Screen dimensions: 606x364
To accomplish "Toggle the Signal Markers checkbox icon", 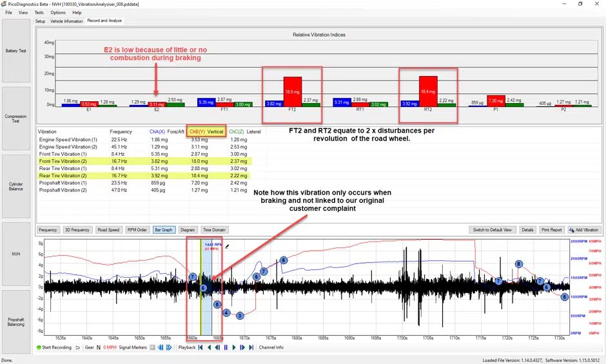I will pos(152,347).
